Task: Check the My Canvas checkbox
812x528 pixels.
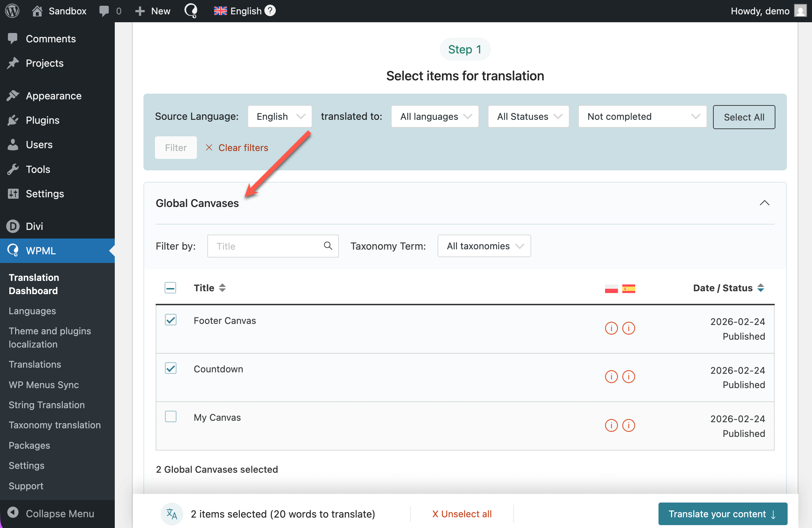Action: click(171, 416)
